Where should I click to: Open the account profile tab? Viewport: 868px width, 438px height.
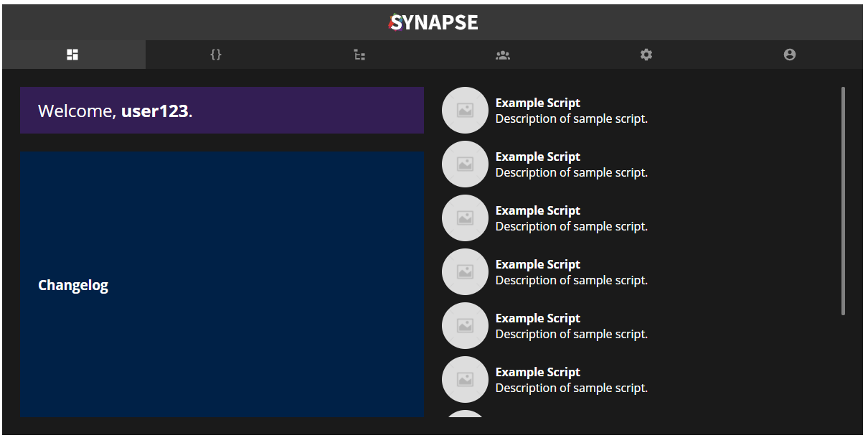[790, 55]
